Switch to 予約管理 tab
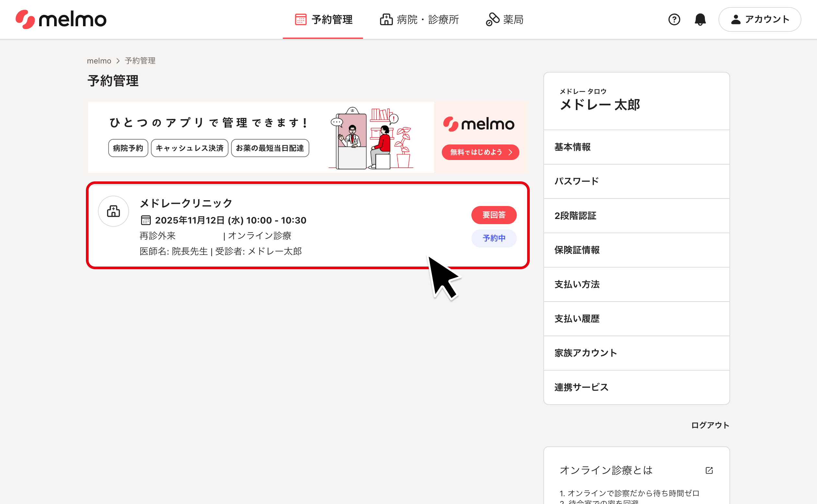 pos(323,19)
